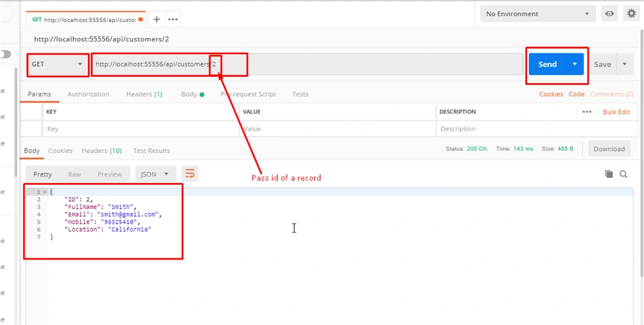Click the Bulk Edit link
644x325 pixels.
pos(616,112)
